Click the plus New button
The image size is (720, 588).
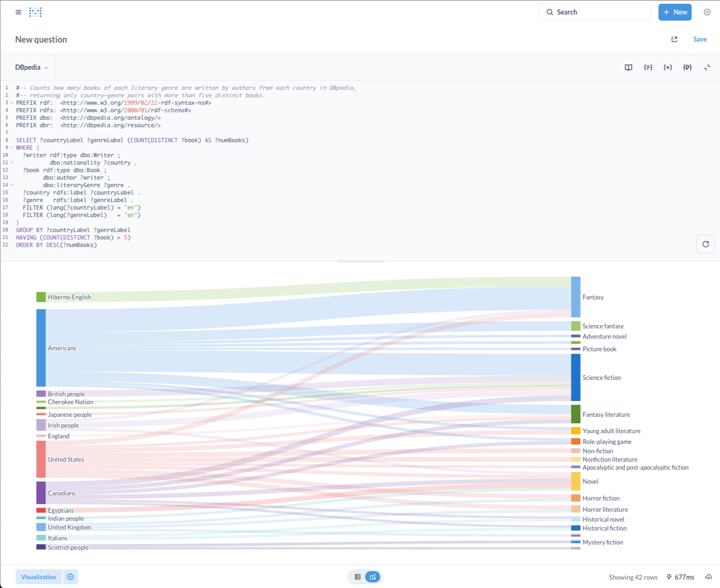pos(675,12)
